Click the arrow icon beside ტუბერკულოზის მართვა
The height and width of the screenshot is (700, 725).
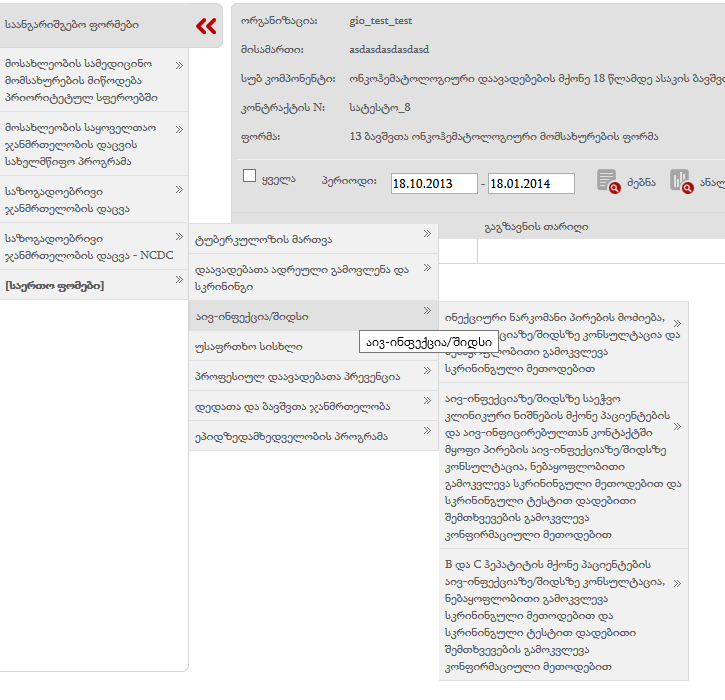[x=427, y=234]
